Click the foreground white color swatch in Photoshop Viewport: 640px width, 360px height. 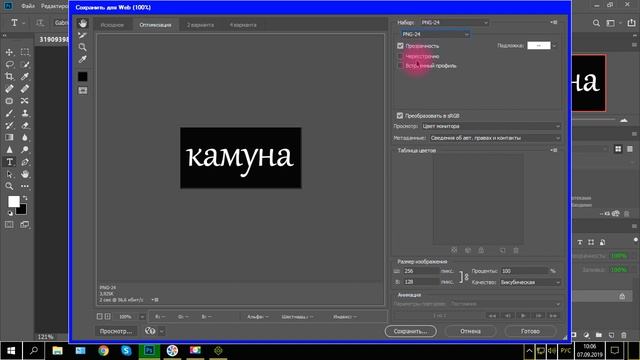point(13,202)
